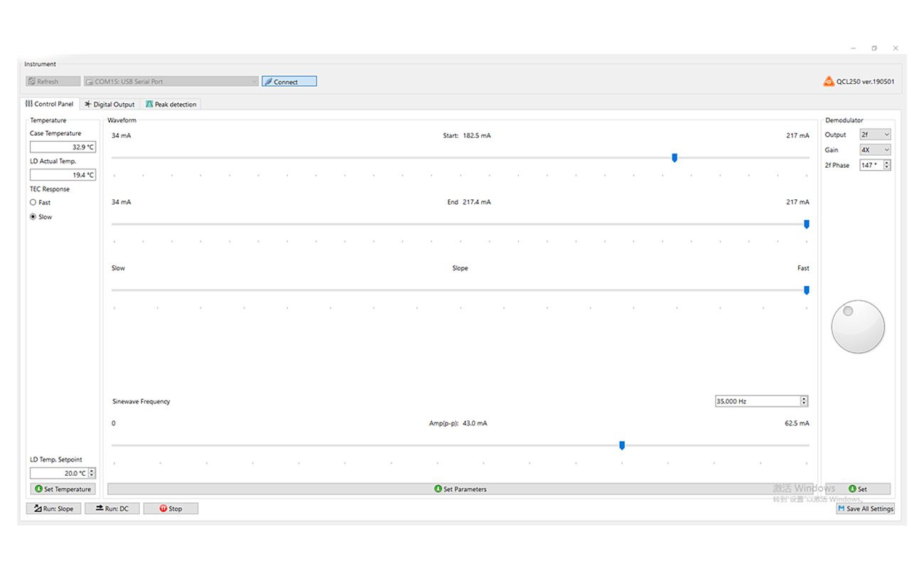The width and height of the screenshot is (924, 569).
Task: Click the QCL250 logo icon
Action: 829,82
